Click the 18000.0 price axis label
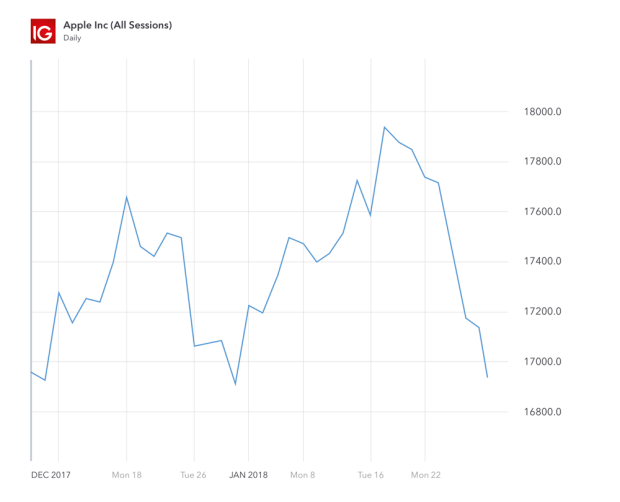The width and height of the screenshot is (620, 502). [542, 112]
